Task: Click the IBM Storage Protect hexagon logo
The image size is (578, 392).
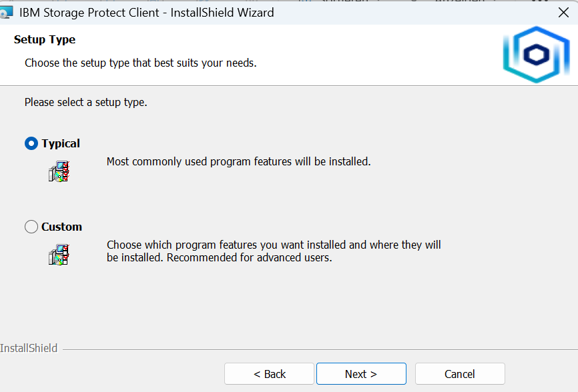Action: click(536, 55)
